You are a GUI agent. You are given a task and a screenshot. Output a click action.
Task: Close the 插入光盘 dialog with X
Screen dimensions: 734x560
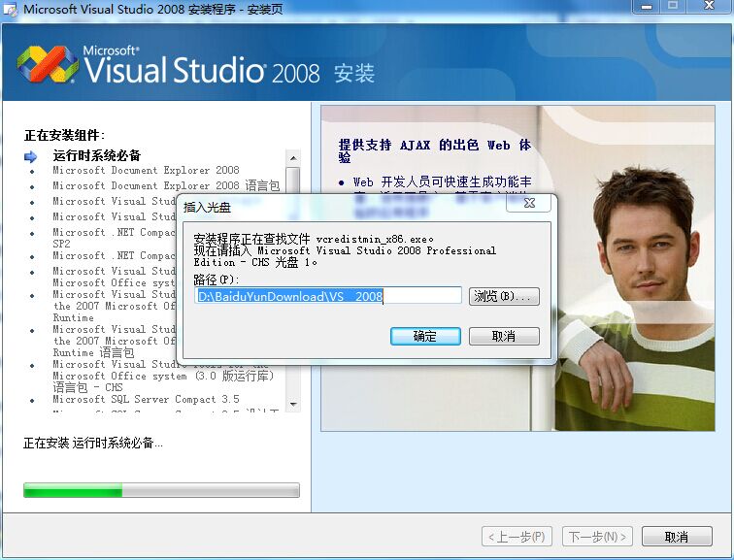[529, 203]
